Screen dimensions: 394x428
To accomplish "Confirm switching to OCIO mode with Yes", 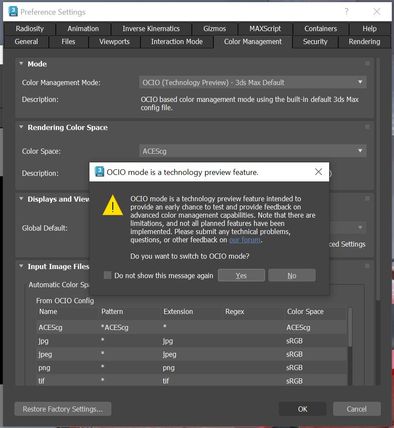I will (241, 275).
